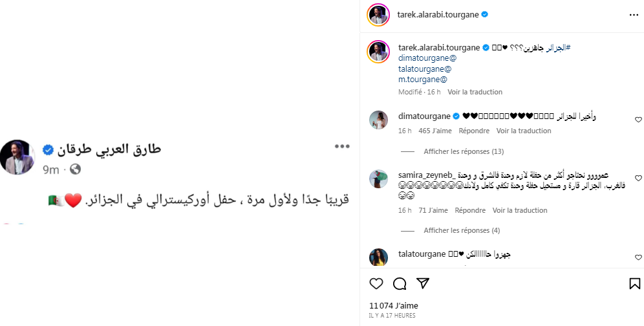
Task: Like samira_zeyneb's comment heart
Action: (638, 178)
